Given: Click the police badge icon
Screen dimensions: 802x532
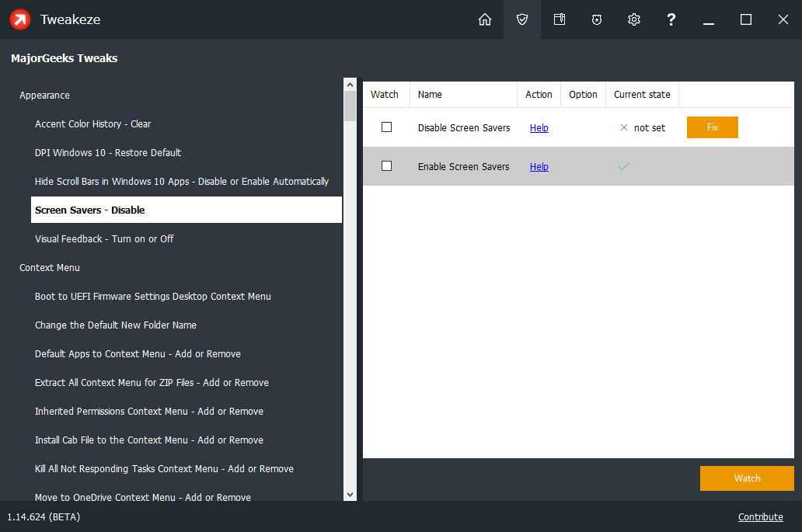Looking at the screenshot, I should coord(597,19).
